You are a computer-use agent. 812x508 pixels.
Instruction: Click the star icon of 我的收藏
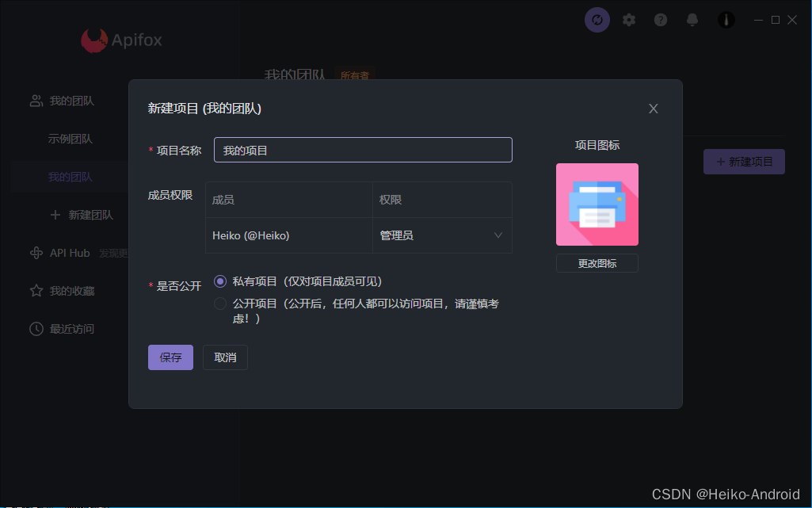tap(36, 291)
